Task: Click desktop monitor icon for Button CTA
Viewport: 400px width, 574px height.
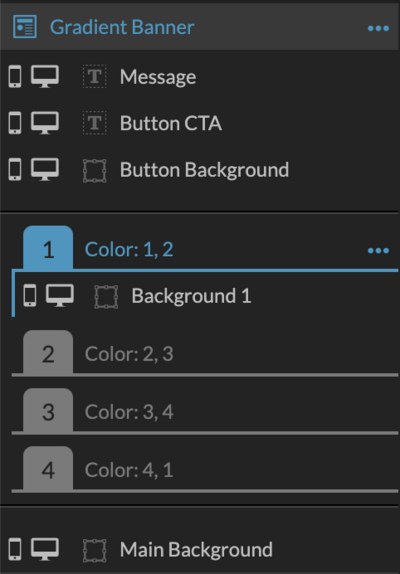Action: [x=45, y=123]
